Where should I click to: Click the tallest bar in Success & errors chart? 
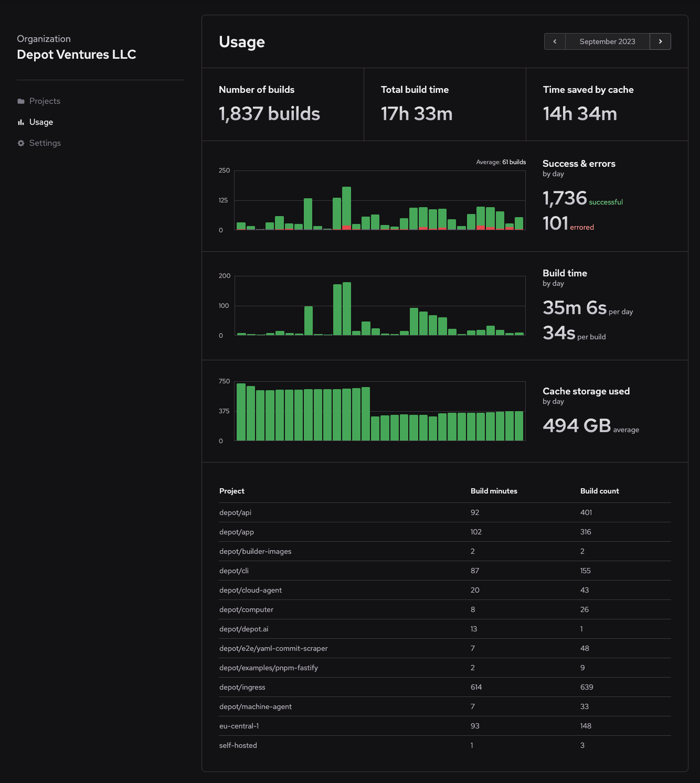347,207
